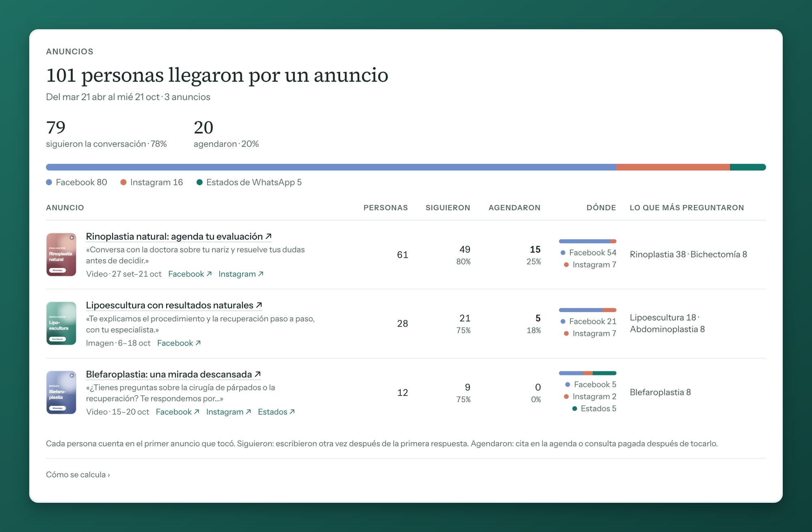
Task: Open the Lipoescultura con resultados naturales link
Action: click(174, 305)
